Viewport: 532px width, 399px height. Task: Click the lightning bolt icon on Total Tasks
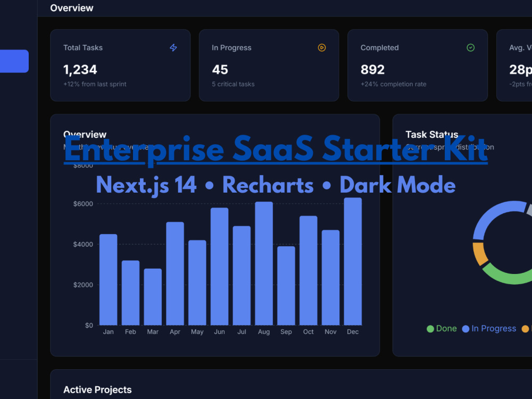(173, 48)
